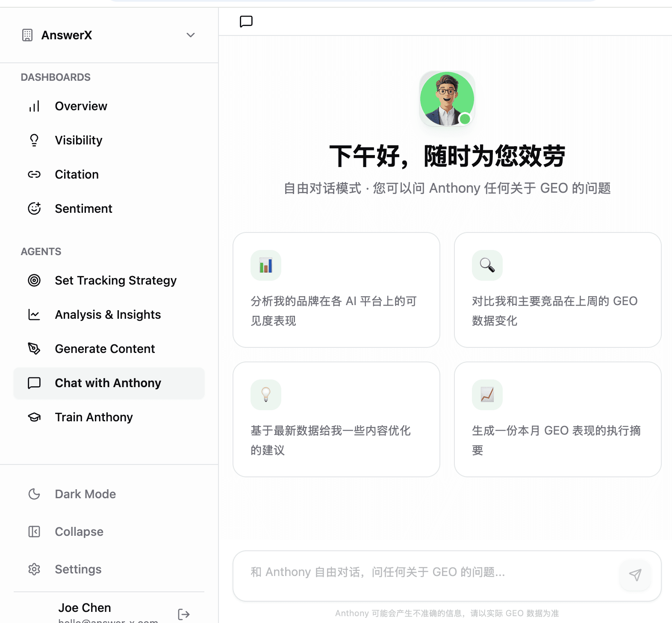
Task: Select the prompt 对比我和主要竞品在上周的 GEO 数据变化
Action: click(x=558, y=290)
